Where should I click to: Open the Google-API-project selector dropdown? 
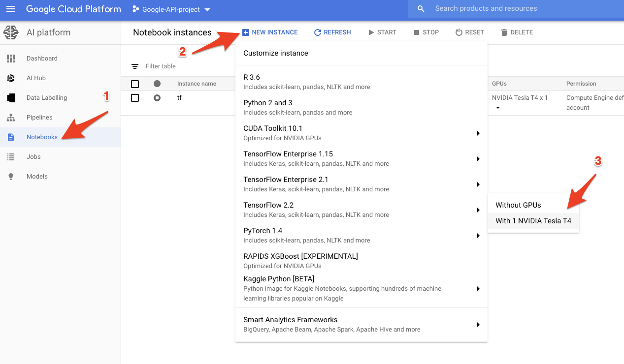[x=171, y=9]
